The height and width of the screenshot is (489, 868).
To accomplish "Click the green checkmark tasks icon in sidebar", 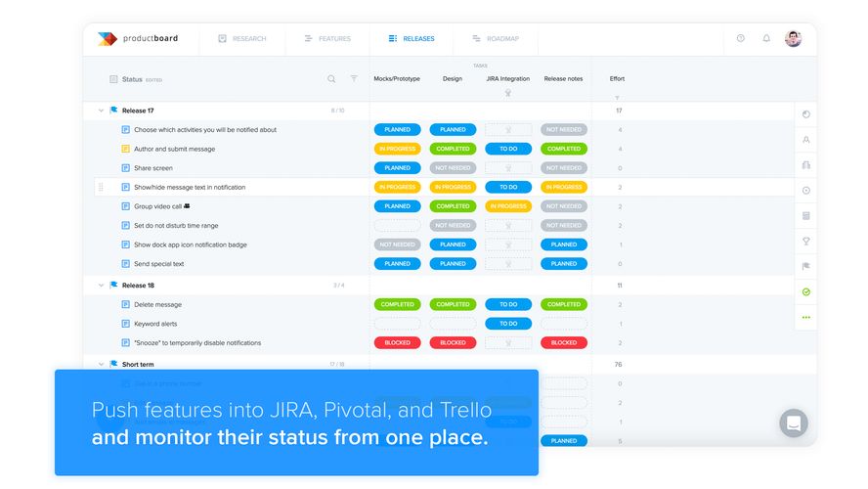I will pos(806,291).
